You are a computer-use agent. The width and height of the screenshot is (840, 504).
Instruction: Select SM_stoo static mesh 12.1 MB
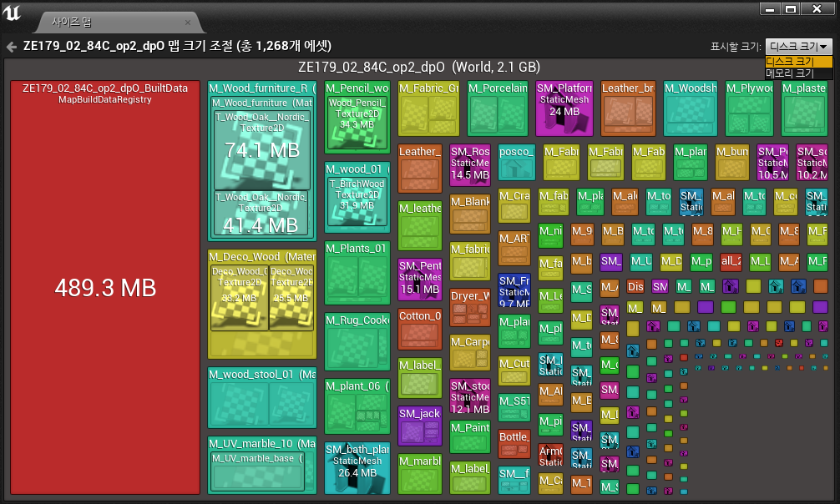(470, 396)
